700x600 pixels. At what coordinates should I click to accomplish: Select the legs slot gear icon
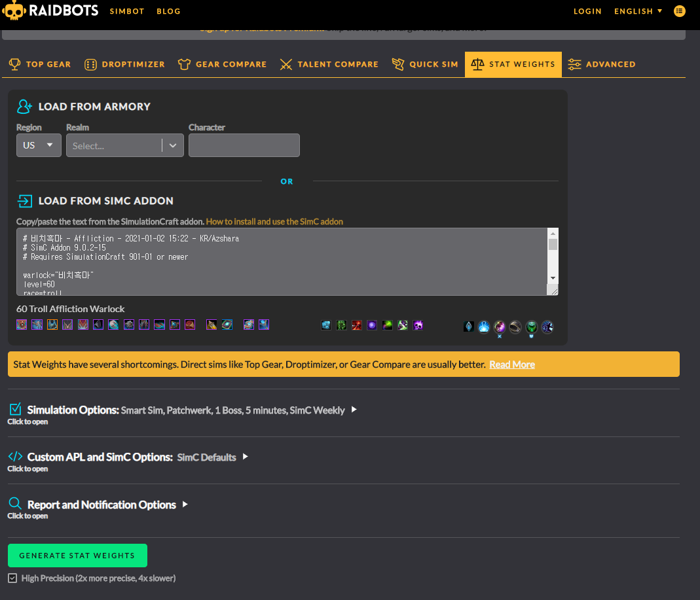pos(144,325)
